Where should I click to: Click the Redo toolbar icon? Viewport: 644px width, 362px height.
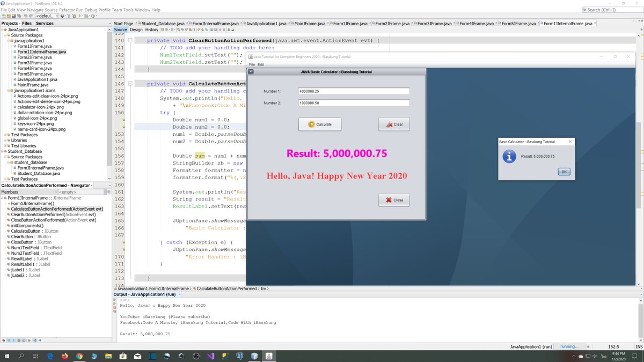tap(31, 16)
